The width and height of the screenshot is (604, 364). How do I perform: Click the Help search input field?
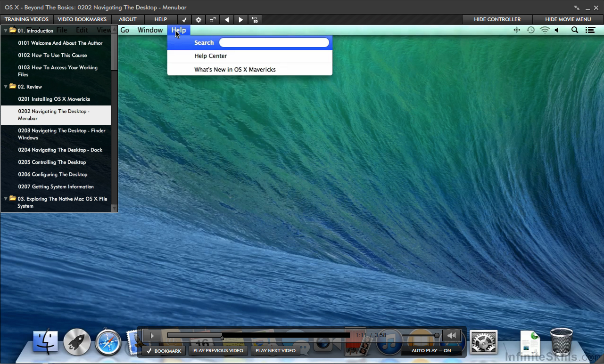(x=274, y=42)
